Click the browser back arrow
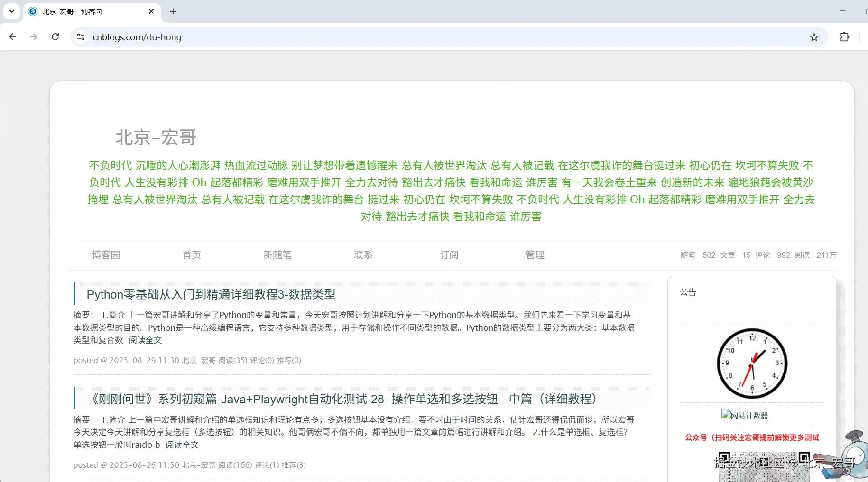 [13, 37]
